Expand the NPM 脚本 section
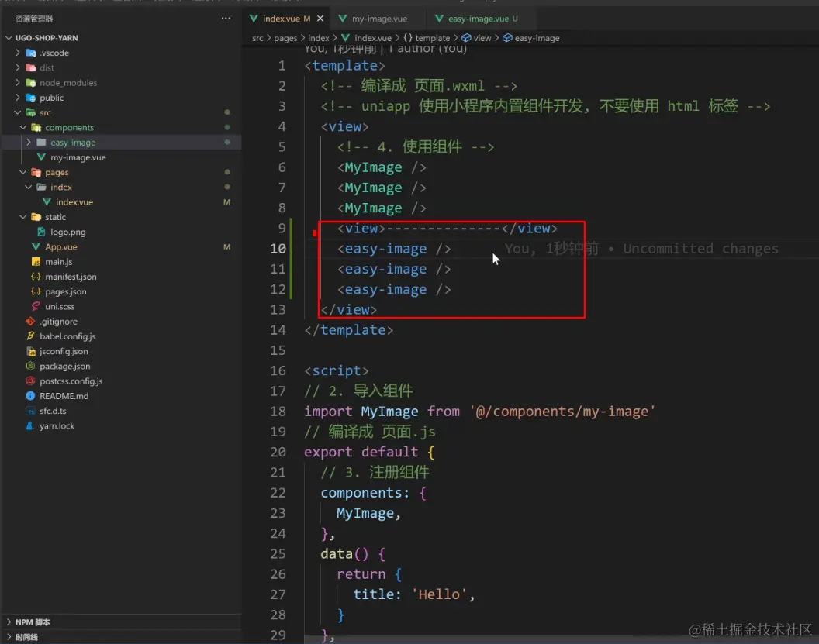This screenshot has height=644, width=819. coord(9,622)
